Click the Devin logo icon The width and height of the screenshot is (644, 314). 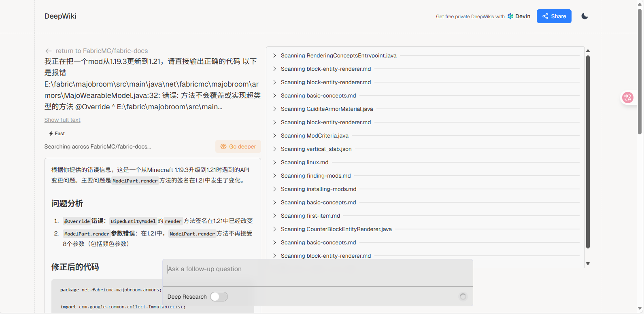510,16
